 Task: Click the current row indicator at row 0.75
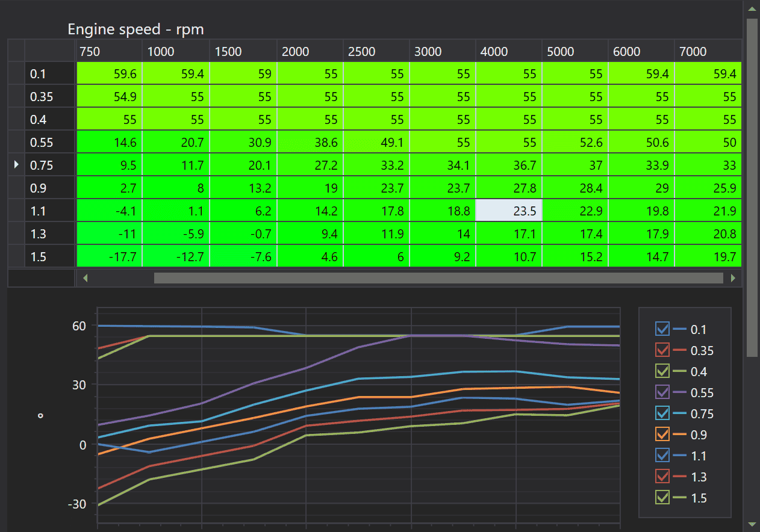[16, 165]
